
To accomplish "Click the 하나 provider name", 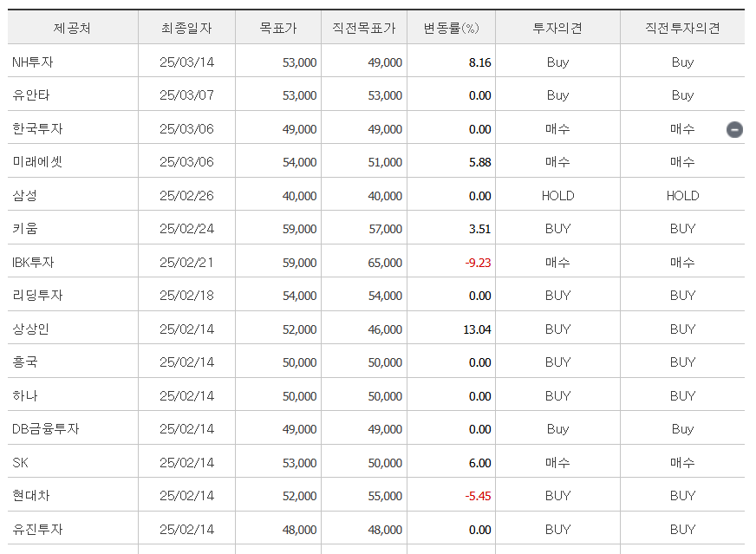I will 24,396.
